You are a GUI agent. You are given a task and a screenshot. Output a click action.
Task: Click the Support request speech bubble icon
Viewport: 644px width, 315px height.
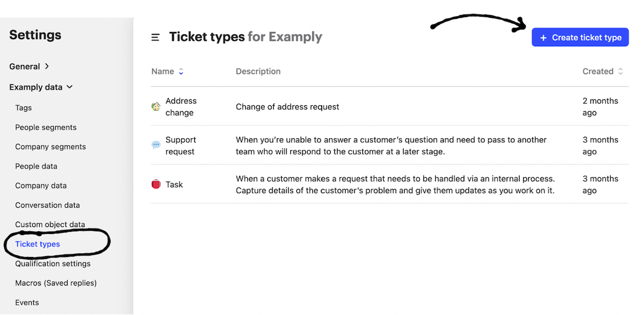tap(156, 145)
